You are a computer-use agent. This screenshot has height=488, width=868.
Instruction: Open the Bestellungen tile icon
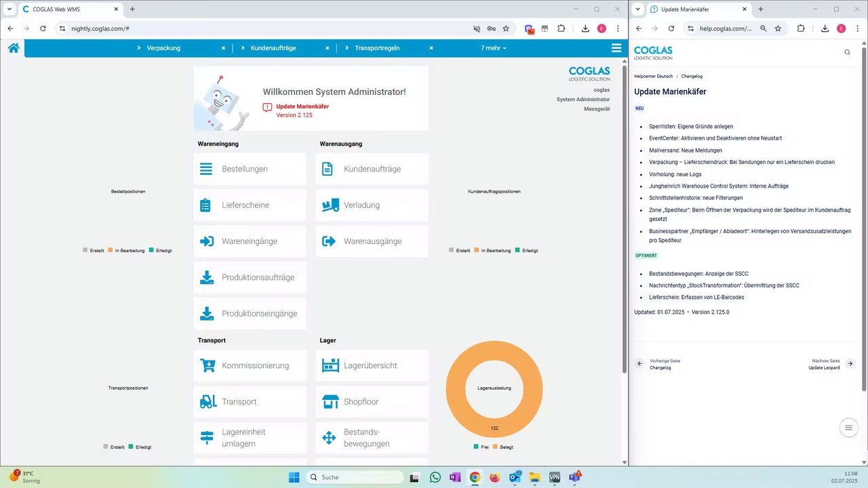click(206, 169)
